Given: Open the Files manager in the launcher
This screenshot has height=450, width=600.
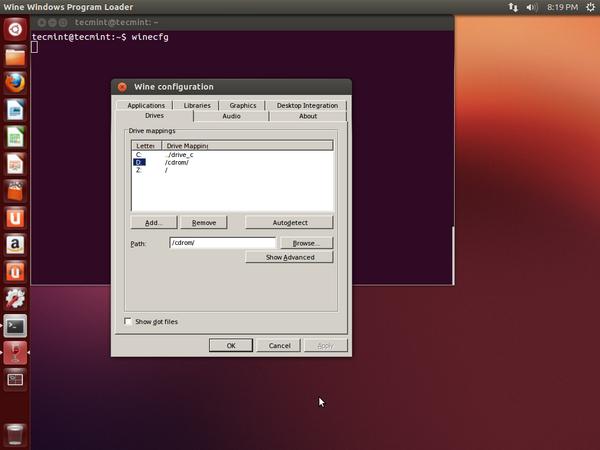Looking at the screenshot, I should click(x=15, y=56).
